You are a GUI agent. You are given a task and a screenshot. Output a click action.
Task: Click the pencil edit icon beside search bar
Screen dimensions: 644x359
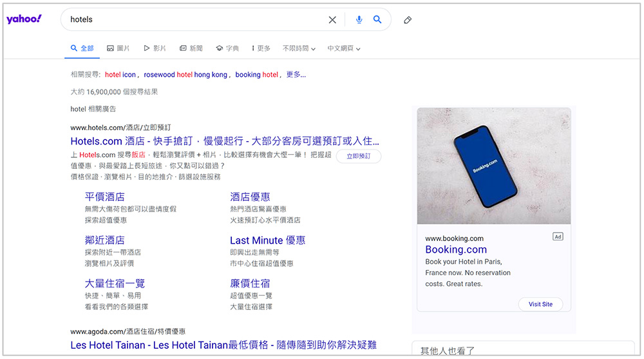tap(408, 20)
